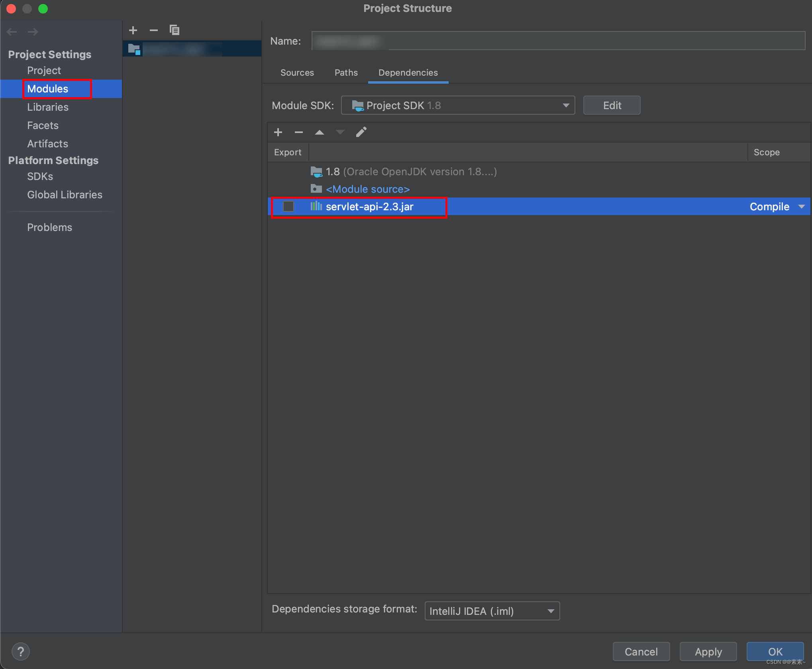Select the servlet-api-2.3.jar row
Screen dimensions: 812x669
(539, 207)
